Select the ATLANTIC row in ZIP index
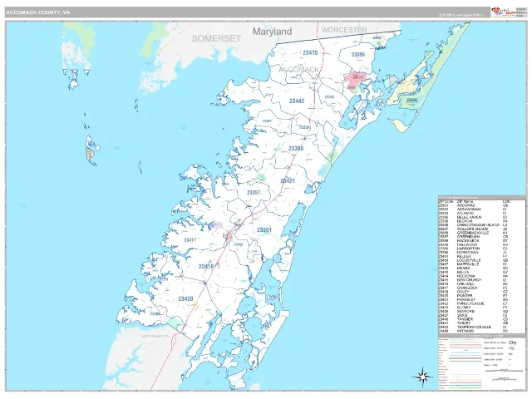 point(474,214)
